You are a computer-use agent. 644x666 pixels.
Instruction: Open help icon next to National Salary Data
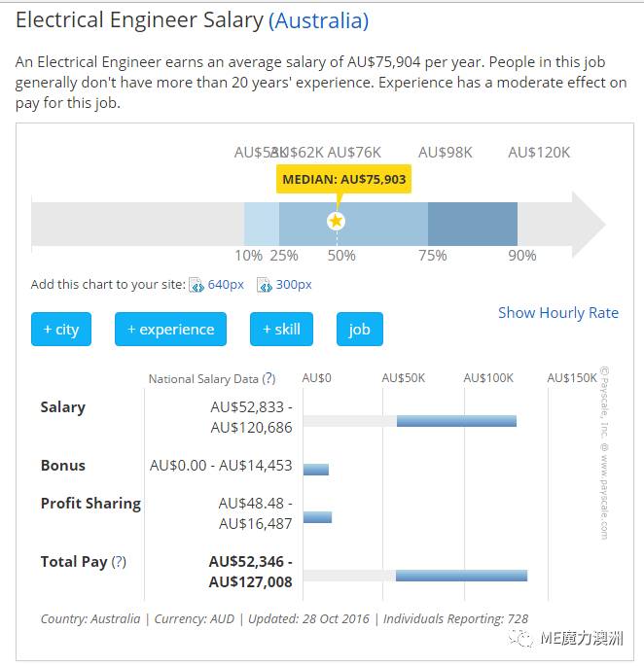(268, 378)
